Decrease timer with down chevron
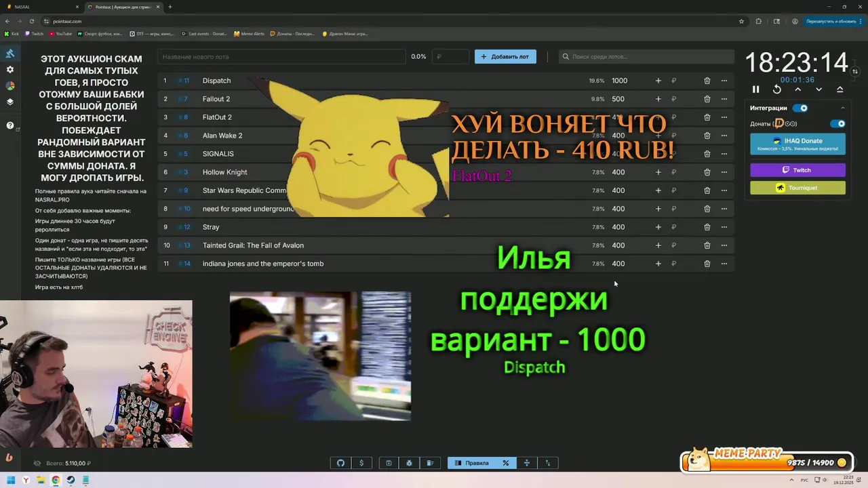 tap(819, 89)
